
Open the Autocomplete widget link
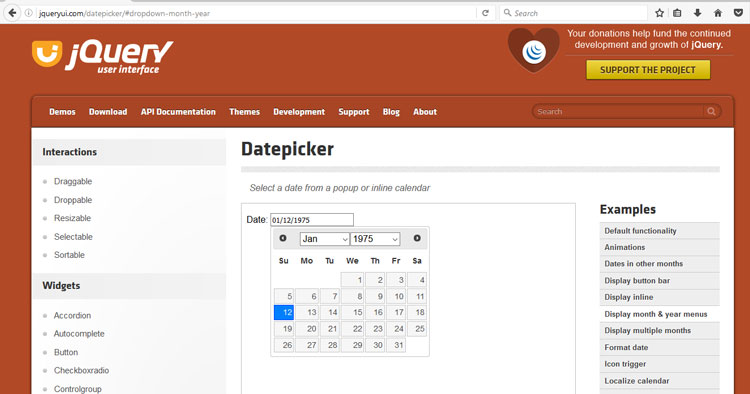pos(79,334)
